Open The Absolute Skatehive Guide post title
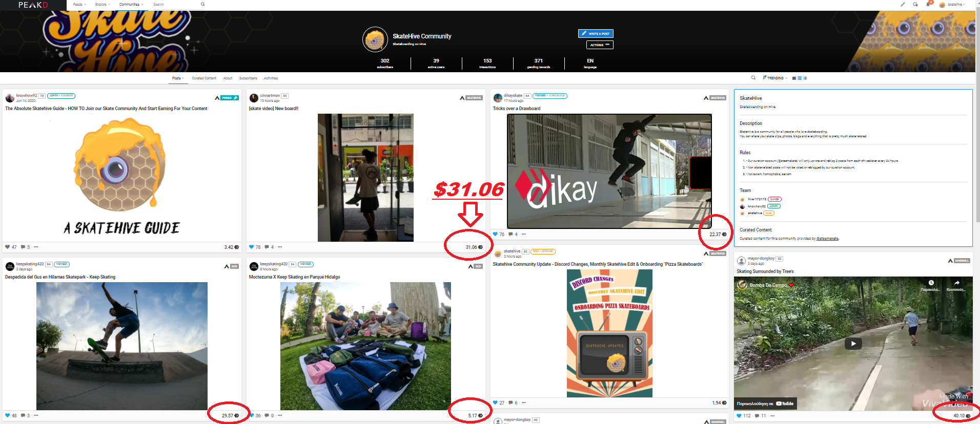The image size is (980, 424). pyautogui.click(x=106, y=109)
